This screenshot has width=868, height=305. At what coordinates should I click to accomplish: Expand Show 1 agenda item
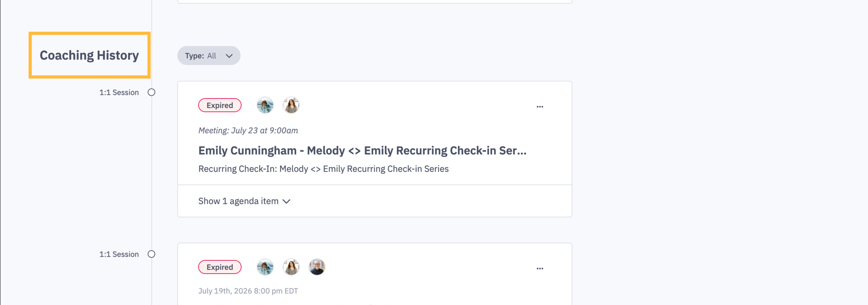pyautogui.click(x=244, y=201)
